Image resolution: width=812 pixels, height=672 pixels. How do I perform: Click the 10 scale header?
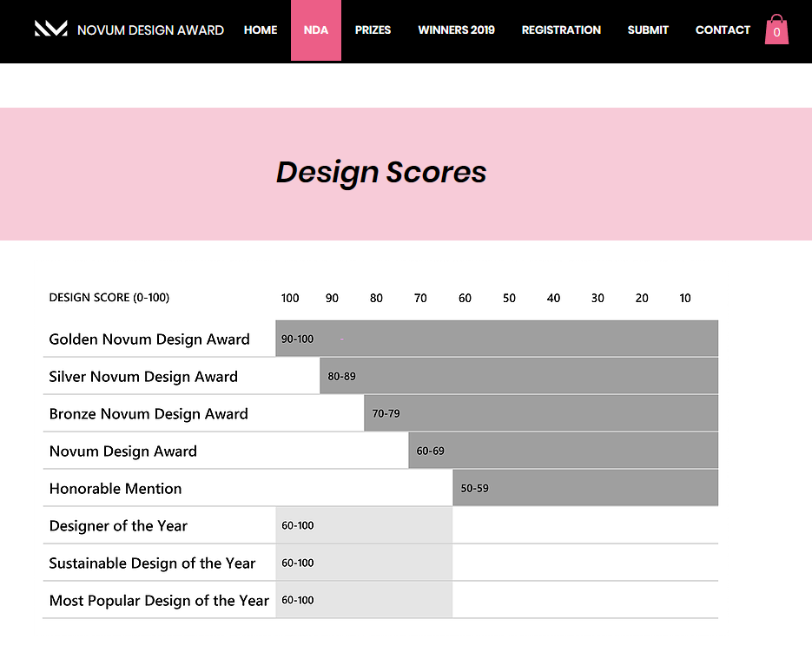(x=685, y=298)
